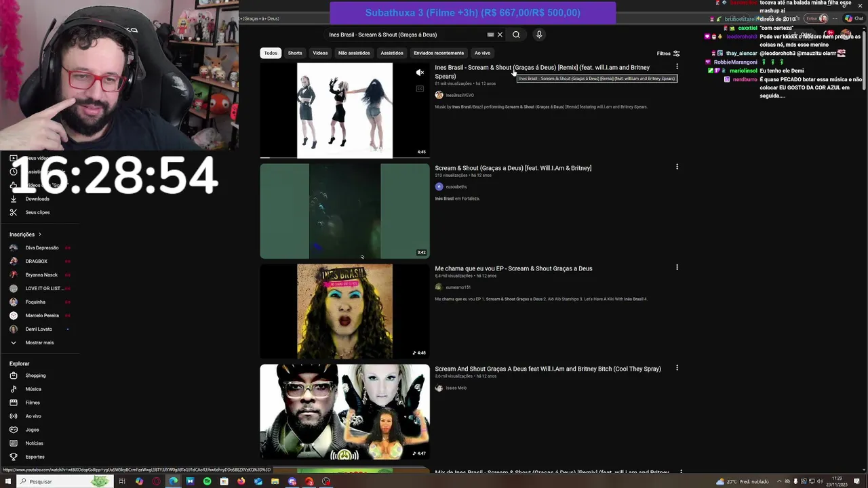Open Scream And Shout Cool They Spray title
This screenshot has height=488, width=868.
548,369
